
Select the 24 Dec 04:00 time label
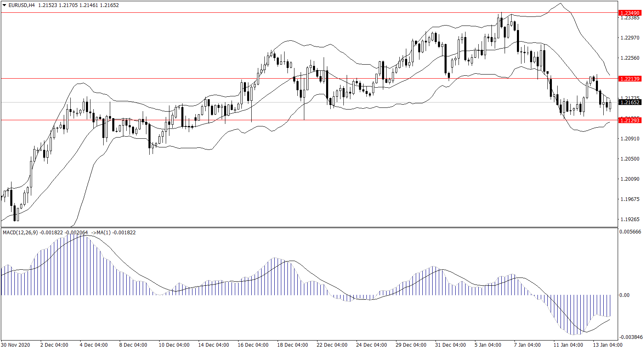pos(371,345)
